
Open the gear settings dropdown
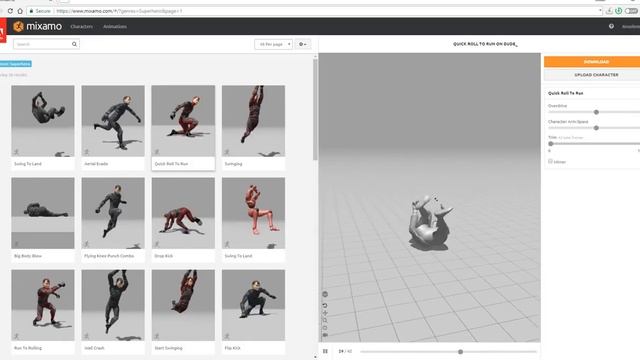pyautogui.click(x=302, y=44)
